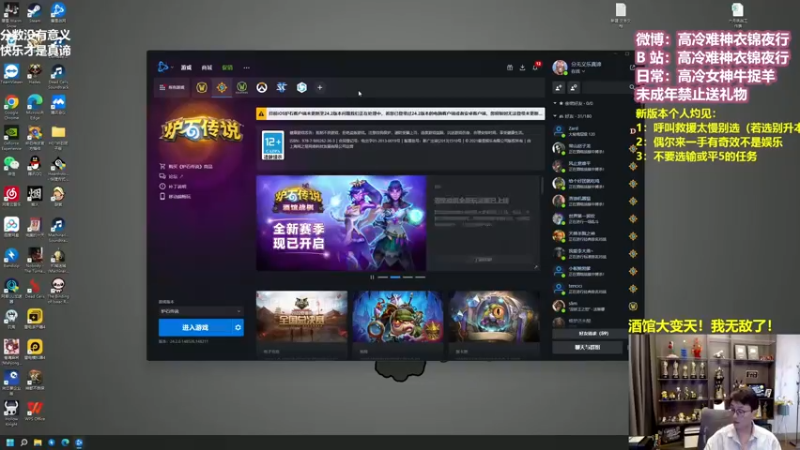
Task: Select the Hearthstone game icon tab
Action: (x=221, y=88)
